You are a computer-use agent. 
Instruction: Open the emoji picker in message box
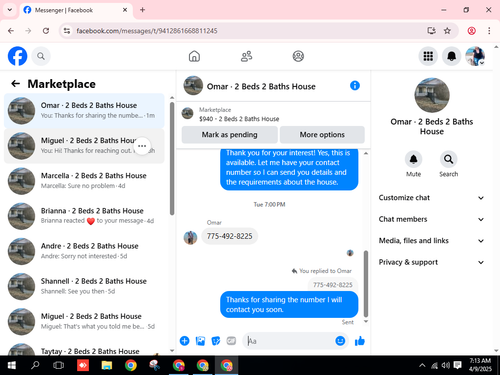click(340, 341)
